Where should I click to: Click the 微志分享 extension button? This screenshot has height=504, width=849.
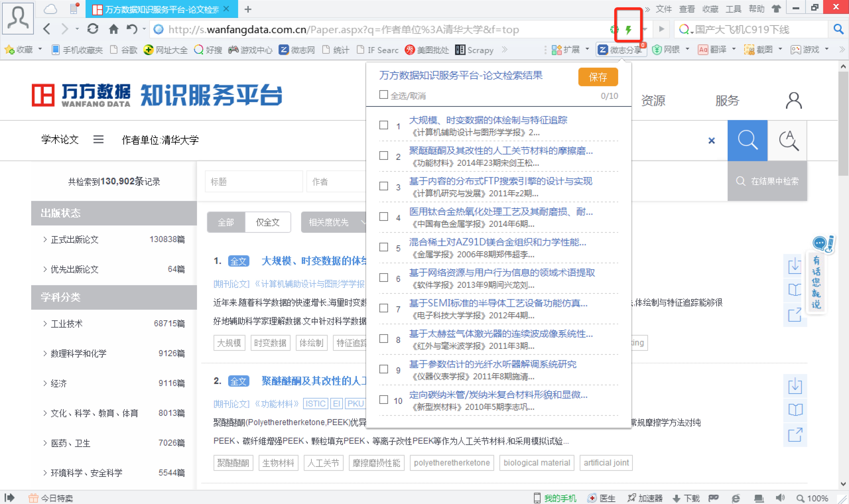621,50
